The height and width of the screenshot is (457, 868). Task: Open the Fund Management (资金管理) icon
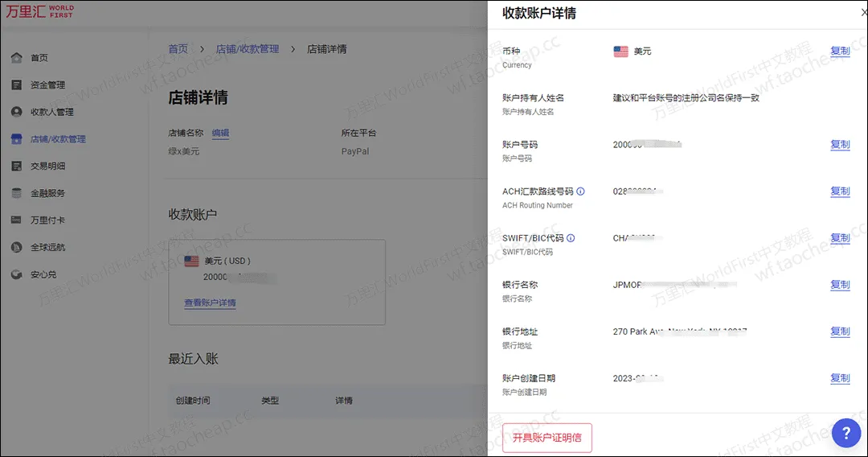pyautogui.click(x=16, y=85)
